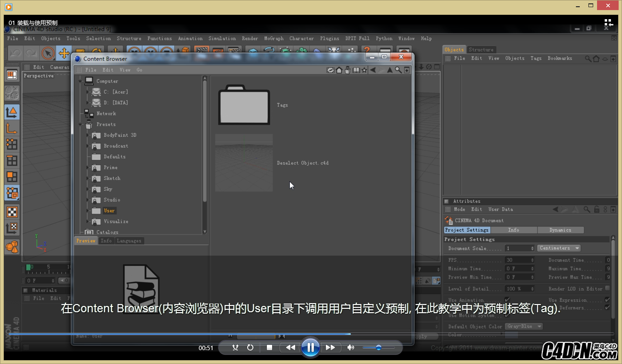Click the Favorites star icon in the Content Browser
The width and height of the screenshot is (622, 364).
[x=364, y=70]
